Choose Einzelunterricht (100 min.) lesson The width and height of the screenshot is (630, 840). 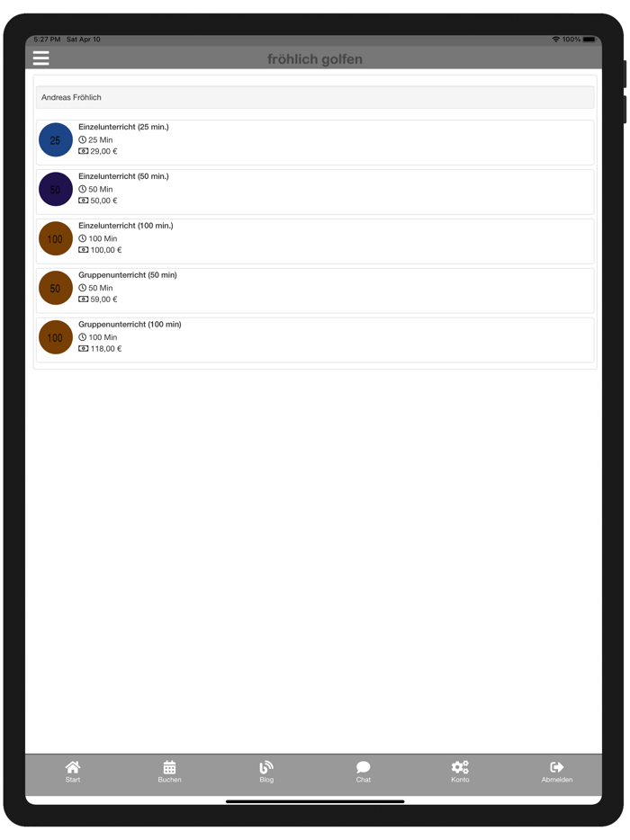point(315,241)
